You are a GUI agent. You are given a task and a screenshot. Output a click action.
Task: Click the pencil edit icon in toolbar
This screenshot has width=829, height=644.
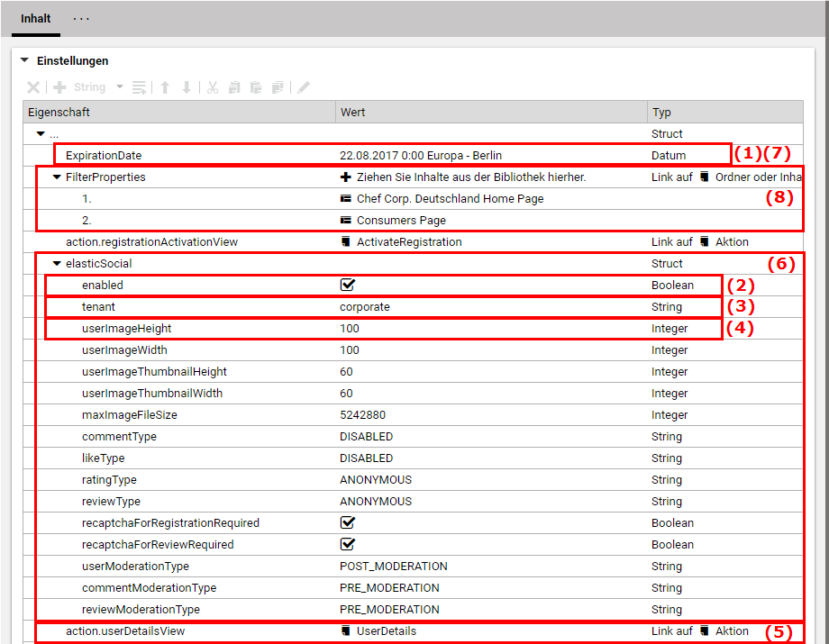(x=304, y=87)
